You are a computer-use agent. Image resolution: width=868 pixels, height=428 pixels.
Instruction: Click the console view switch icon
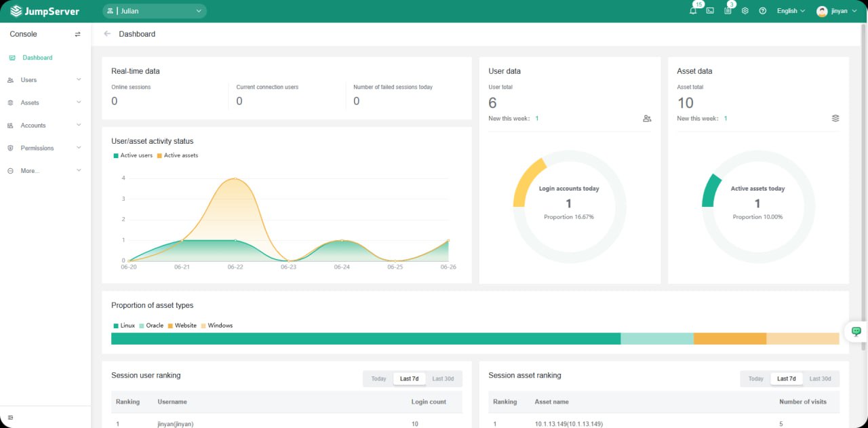coord(77,34)
